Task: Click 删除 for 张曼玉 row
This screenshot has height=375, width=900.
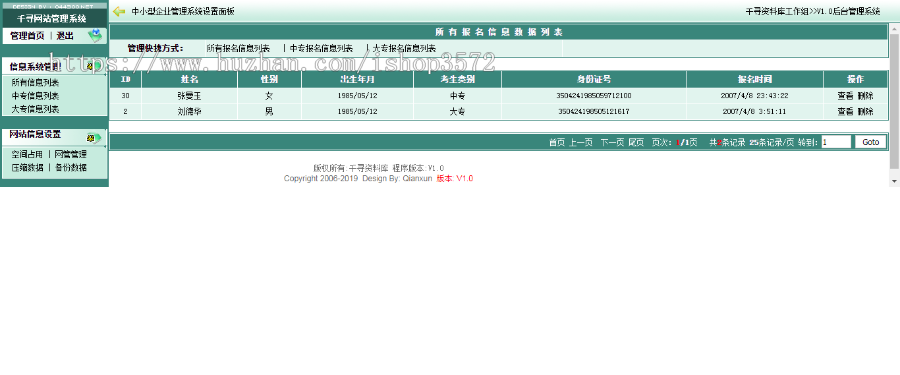Action: point(865,96)
